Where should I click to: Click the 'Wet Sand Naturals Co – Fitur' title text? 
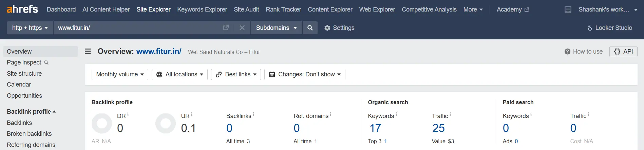pyautogui.click(x=224, y=52)
